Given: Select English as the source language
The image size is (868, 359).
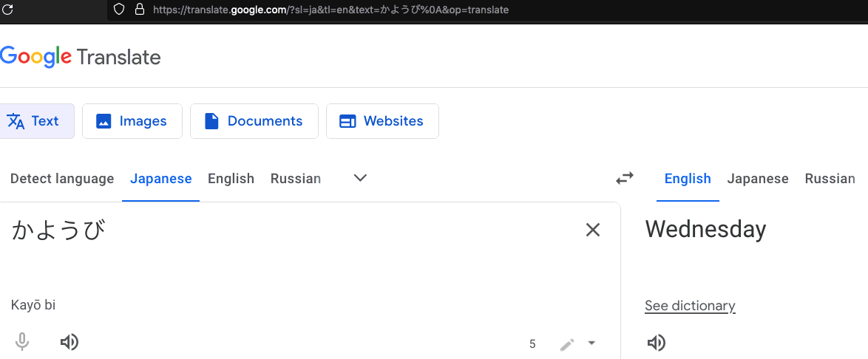Looking at the screenshot, I should pos(231,178).
